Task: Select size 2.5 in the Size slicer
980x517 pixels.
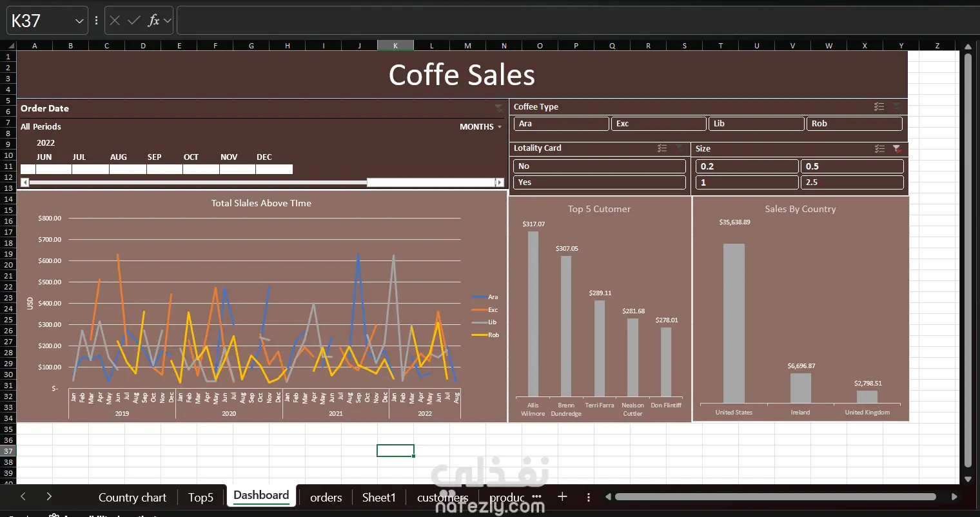Action: coord(852,182)
